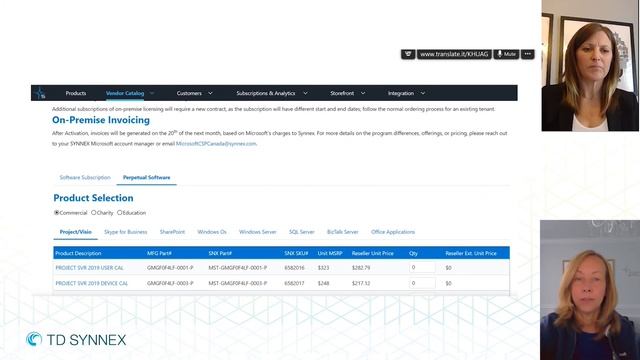
Task: Open the www.translate.it/KHUAG link button
Action: pos(454,54)
